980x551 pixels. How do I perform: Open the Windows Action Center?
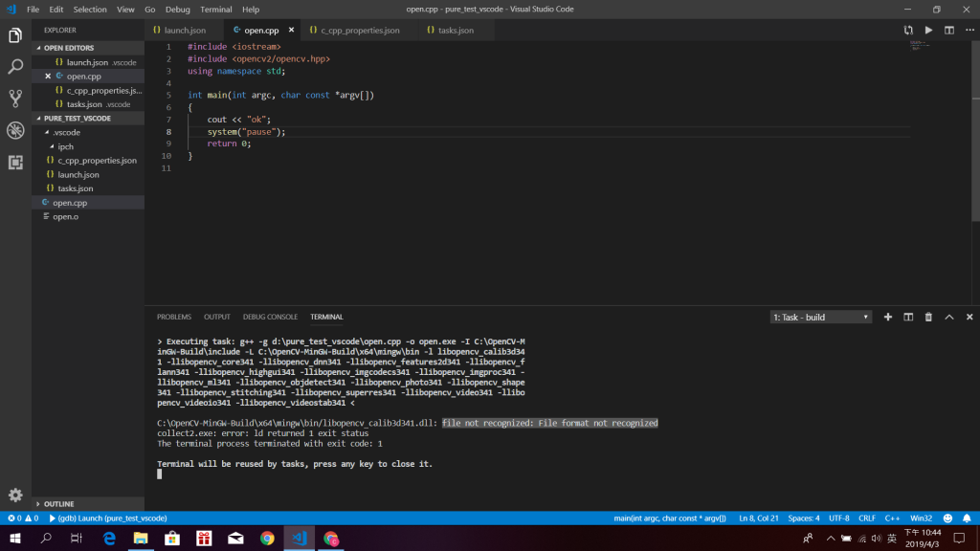[x=959, y=538]
